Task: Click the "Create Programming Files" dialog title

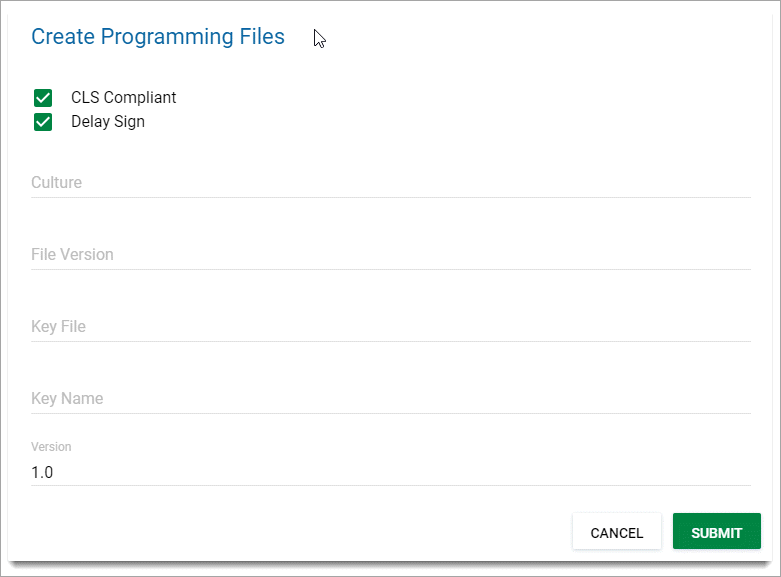Action: [x=158, y=37]
